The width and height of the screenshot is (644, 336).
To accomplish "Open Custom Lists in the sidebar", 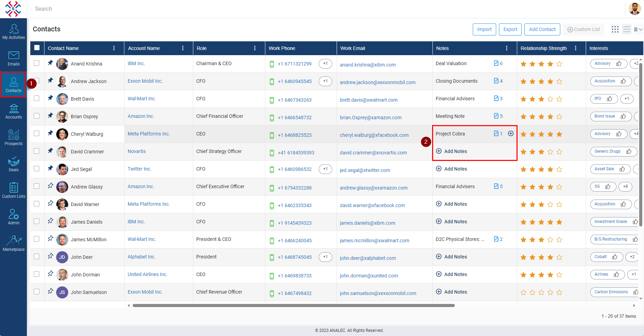I will point(13,191).
